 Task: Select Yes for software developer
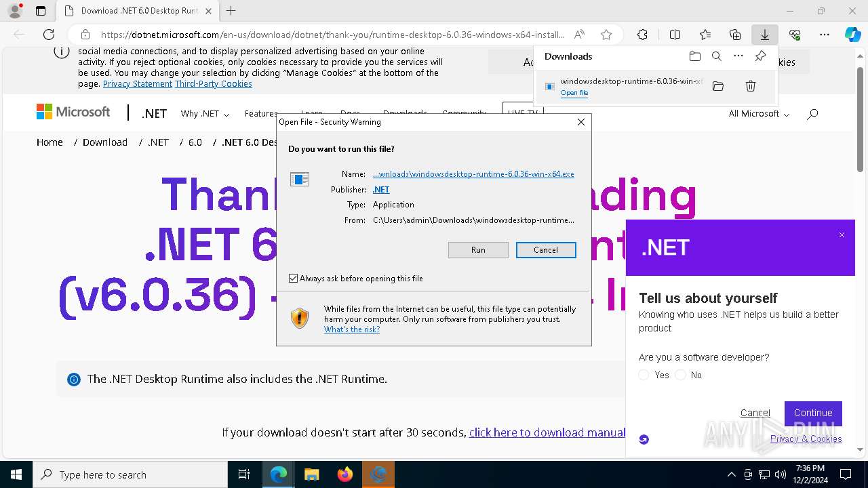[x=644, y=375]
